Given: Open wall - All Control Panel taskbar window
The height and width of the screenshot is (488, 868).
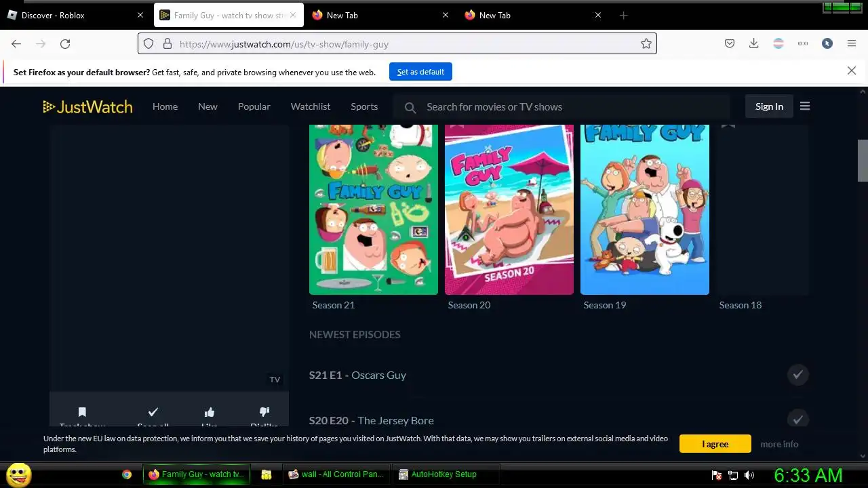Looking at the screenshot, I should (336, 474).
